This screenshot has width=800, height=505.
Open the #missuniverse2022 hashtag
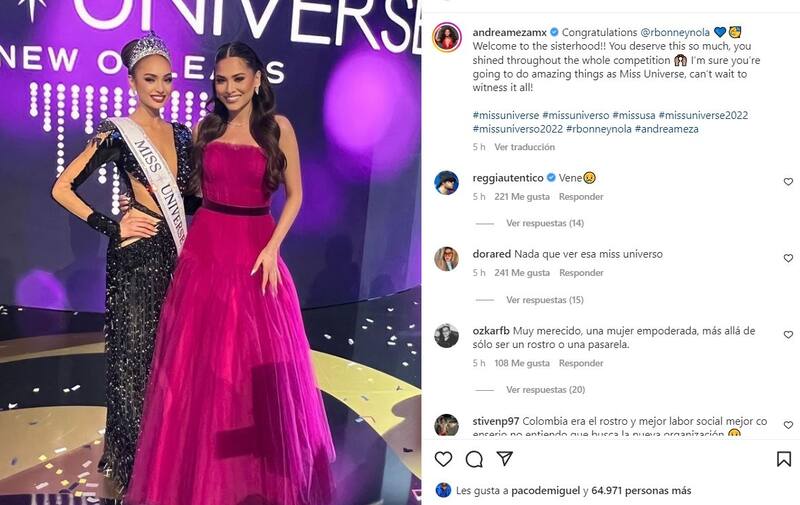pos(703,115)
